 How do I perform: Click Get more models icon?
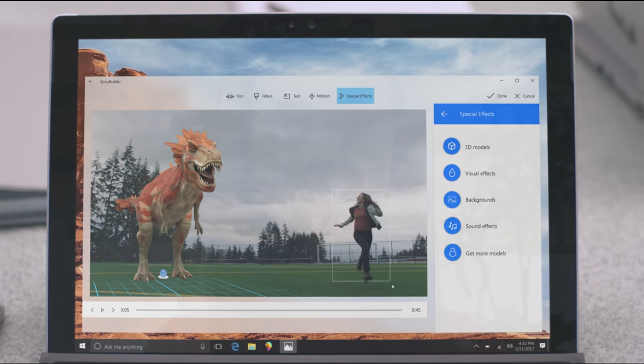pyautogui.click(x=452, y=253)
